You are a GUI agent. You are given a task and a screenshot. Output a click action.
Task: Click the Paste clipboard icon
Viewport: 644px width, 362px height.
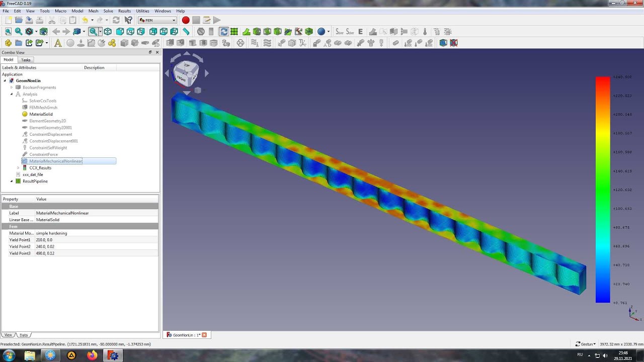coord(73,20)
